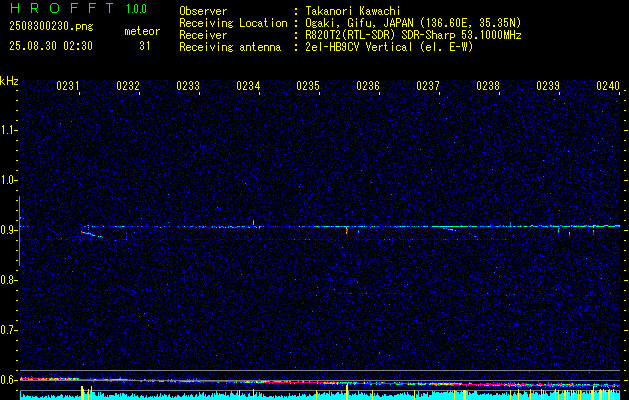Click the Receiving Location label
This screenshot has width=629, height=400.
click(233, 23)
